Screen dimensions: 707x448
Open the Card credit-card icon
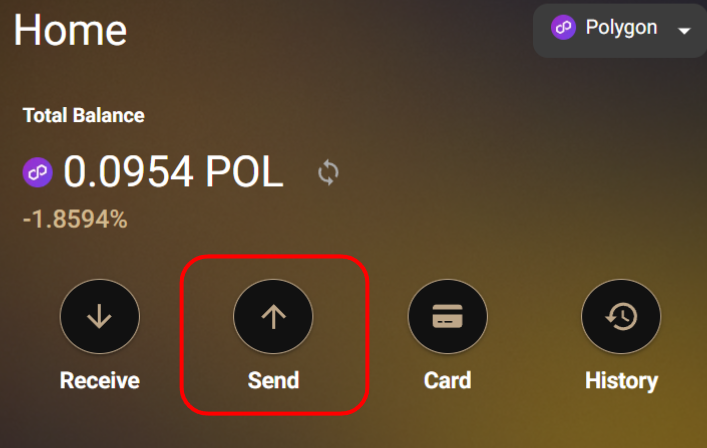pyautogui.click(x=447, y=316)
